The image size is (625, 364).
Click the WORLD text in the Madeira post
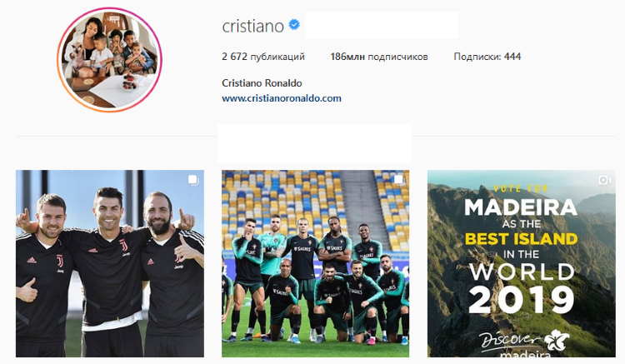[x=522, y=272]
